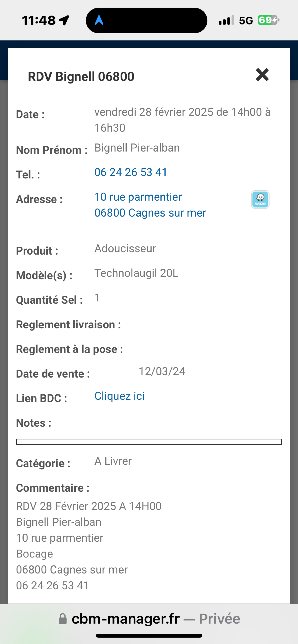The width and height of the screenshot is (298, 644).
Task: Tap the phone number in the Commentaire section
Action: pos(52,586)
